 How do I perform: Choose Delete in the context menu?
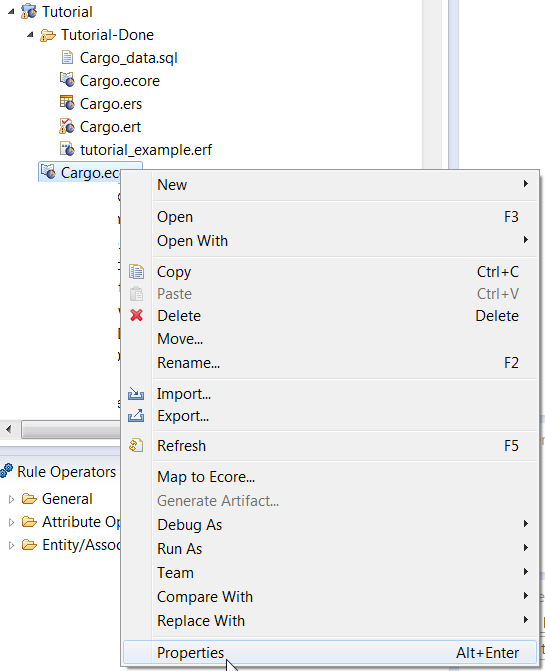(329, 316)
